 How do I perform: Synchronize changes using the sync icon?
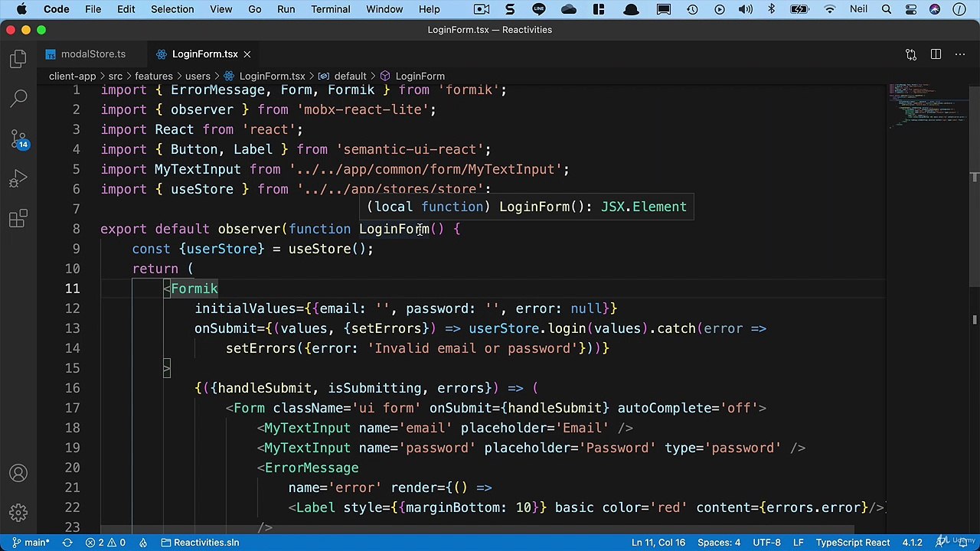[67, 543]
